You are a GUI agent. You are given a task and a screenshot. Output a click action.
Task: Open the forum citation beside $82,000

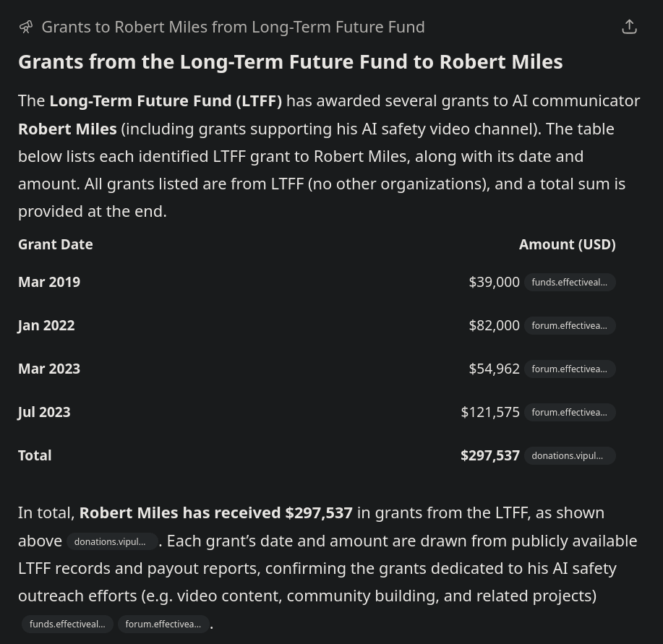click(x=570, y=325)
